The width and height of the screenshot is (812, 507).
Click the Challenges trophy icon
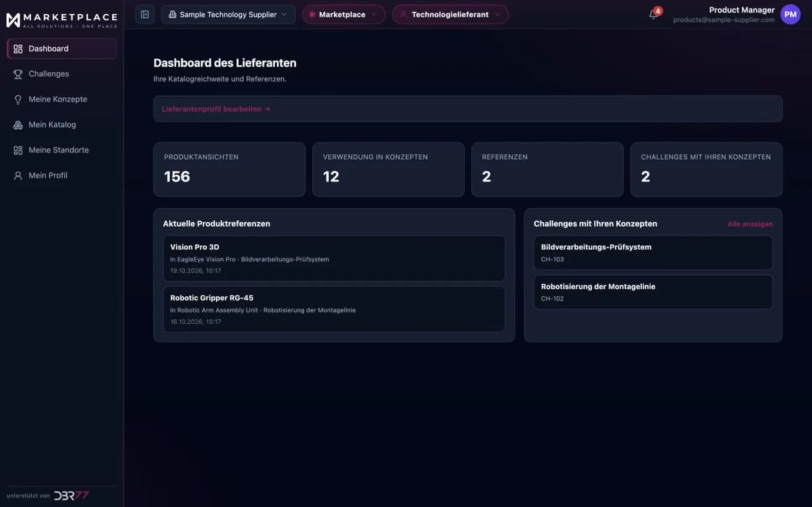pos(18,74)
